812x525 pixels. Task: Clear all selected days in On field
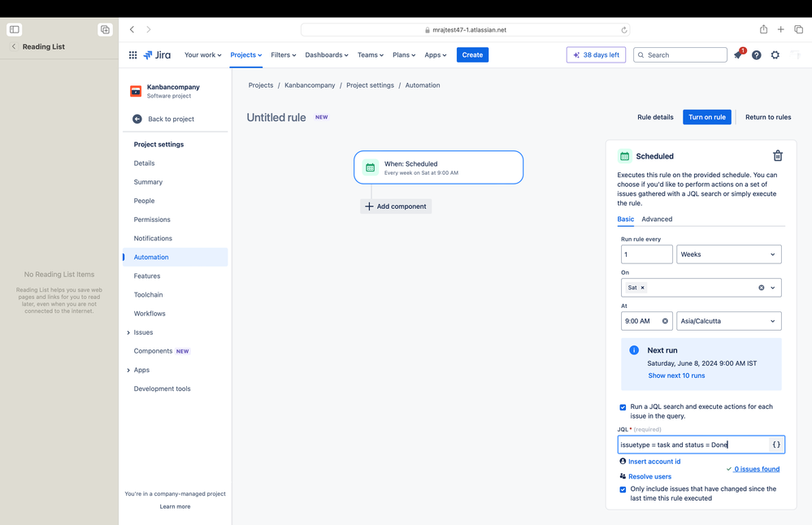pyautogui.click(x=762, y=288)
